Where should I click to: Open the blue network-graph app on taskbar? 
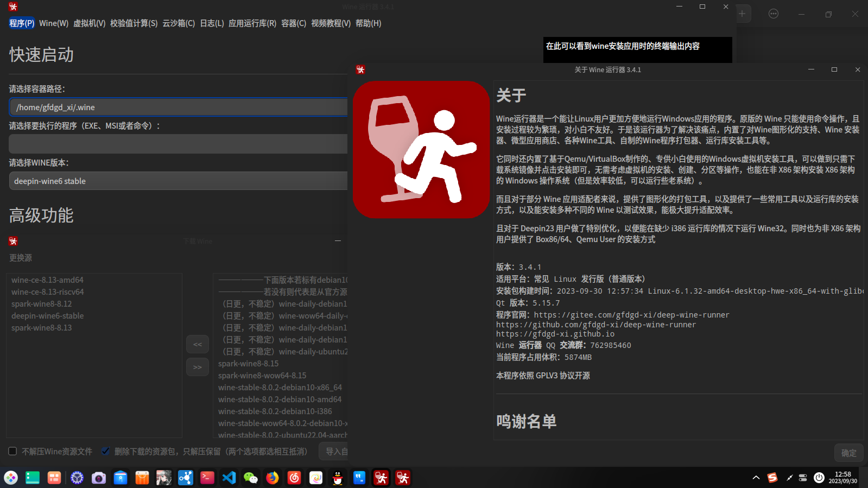pyautogui.click(x=186, y=478)
